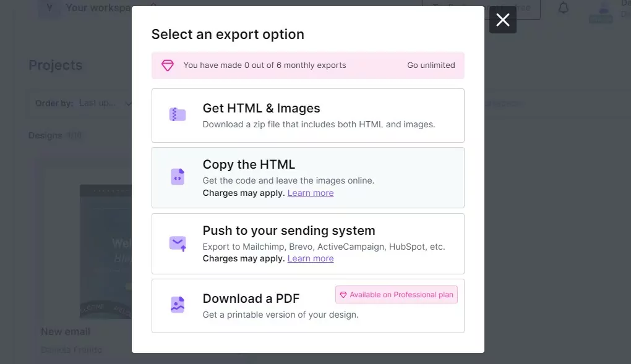This screenshot has width=631, height=364.
Task: Open Learn more link under Copy the HTML
Action: point(310,193)
